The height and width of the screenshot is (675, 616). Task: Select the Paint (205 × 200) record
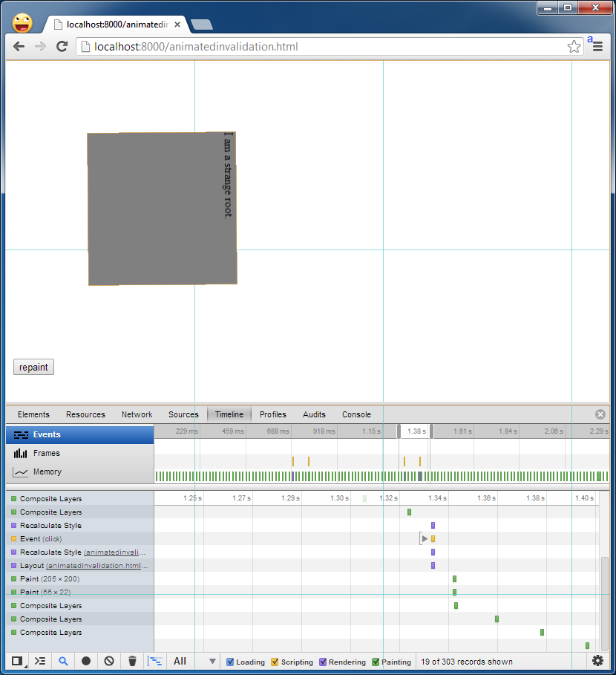80,579
